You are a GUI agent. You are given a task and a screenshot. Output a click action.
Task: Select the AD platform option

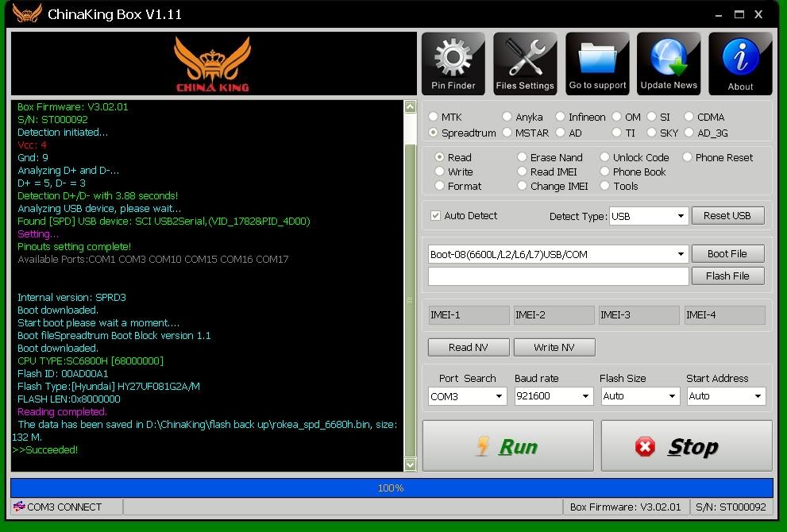560,133
